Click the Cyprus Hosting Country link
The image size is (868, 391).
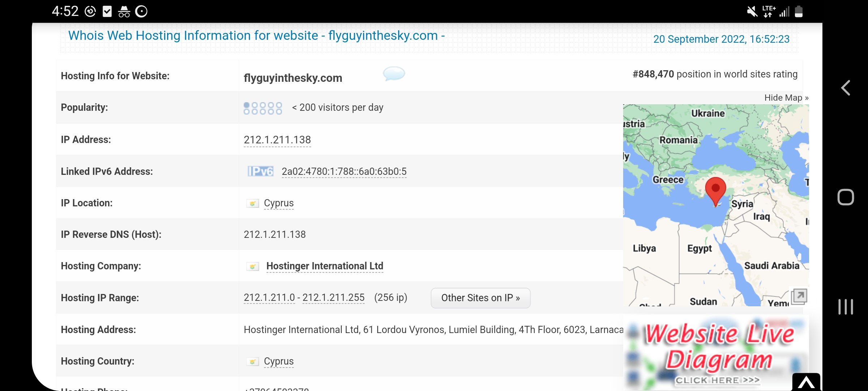click(x=278, y=361)
